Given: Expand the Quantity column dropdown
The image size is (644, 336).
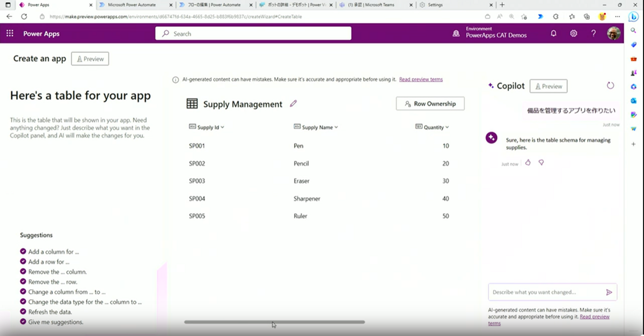Looking at the screenshot, I should pyautogui.click(x=447, y=128).
